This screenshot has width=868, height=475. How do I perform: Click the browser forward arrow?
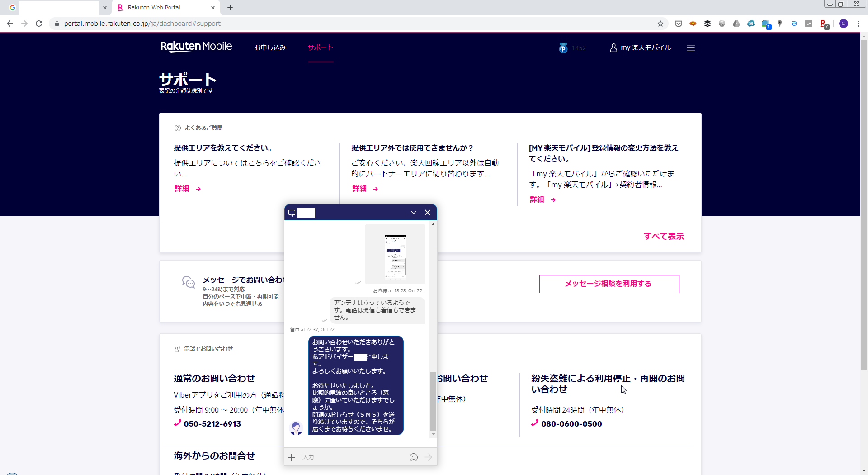24,24
